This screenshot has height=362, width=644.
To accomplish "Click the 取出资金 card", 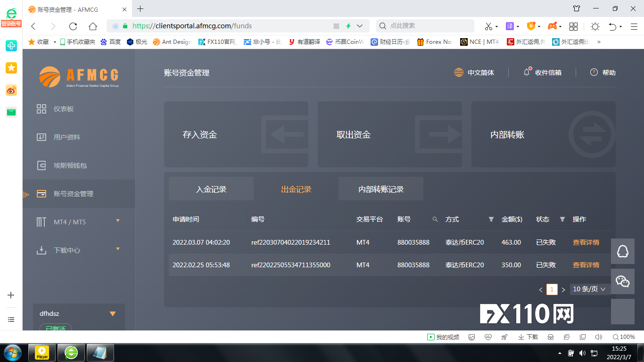I will pyautogui.click(x=390, y=134).
